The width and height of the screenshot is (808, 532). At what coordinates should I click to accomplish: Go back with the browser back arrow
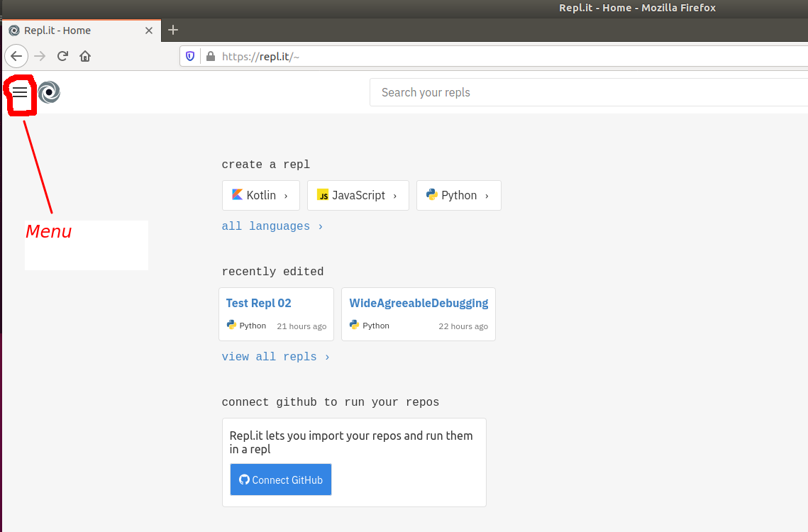(16, 56)
